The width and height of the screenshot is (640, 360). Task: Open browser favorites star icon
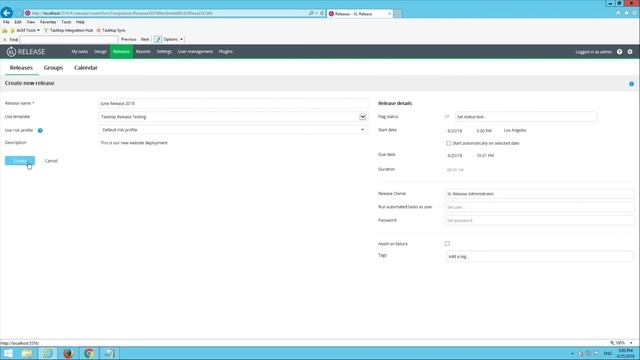(x=627, y=13)
